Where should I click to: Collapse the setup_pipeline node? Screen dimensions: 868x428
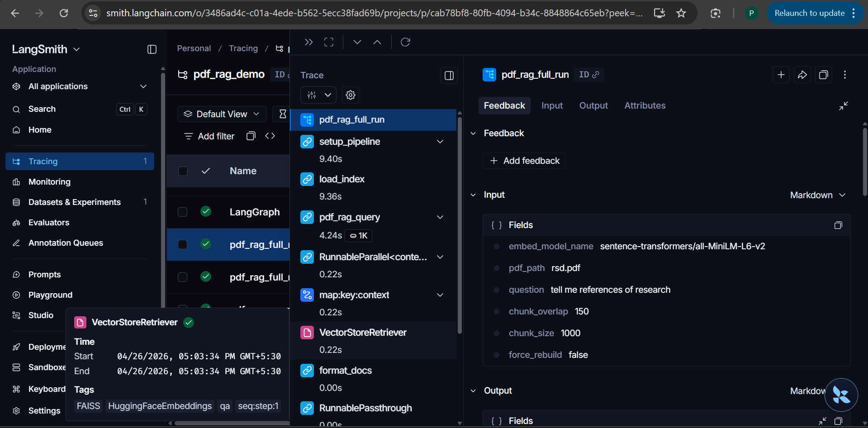pos(440,142)
